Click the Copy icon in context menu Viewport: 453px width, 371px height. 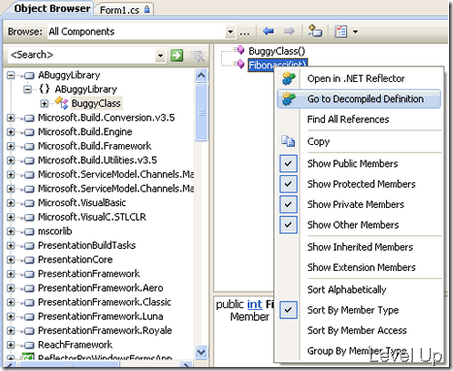click(x=288, y=141)
